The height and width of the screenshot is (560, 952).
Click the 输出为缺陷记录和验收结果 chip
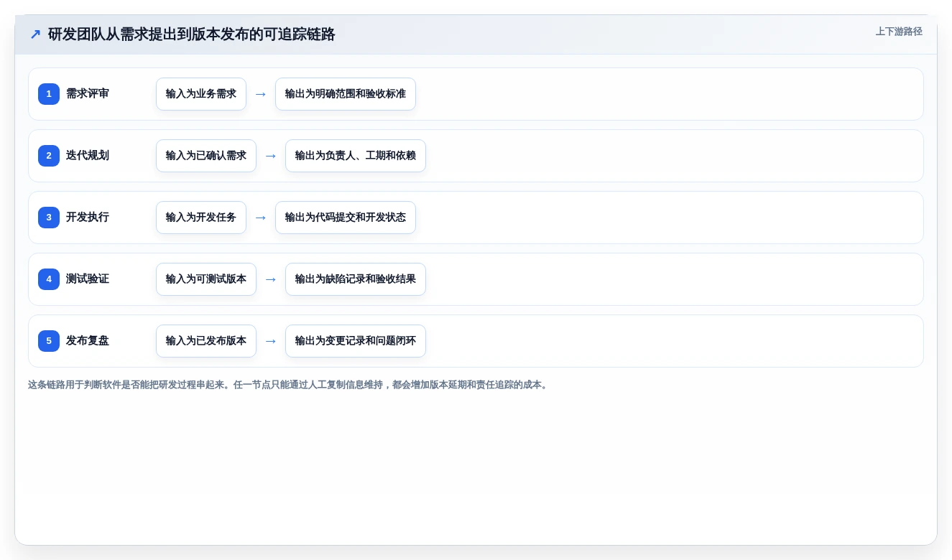pyautogui.click(x=356, y=279)
